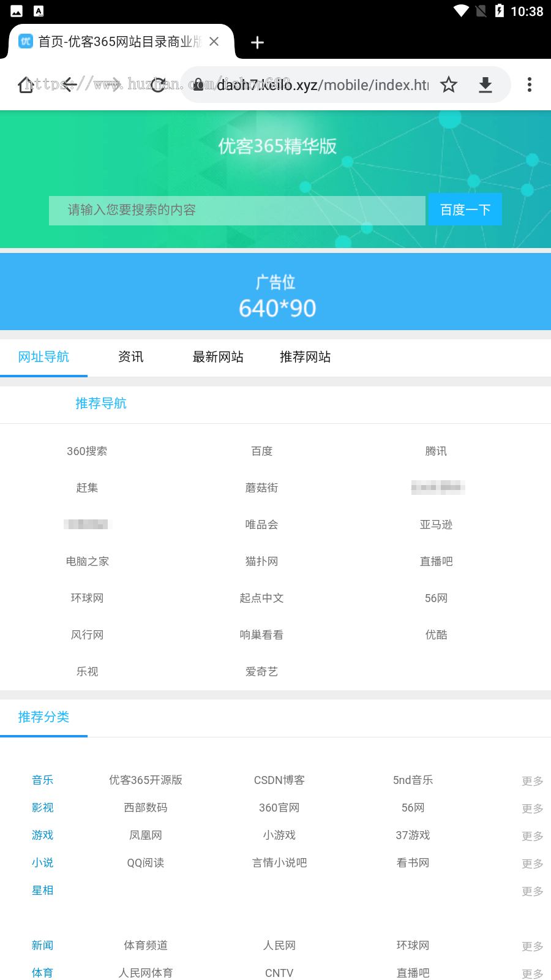Image resolution: width=551 pixels, height=980 pixels.
Task: Open the 爱奇艺 link
Action: [x=262, y=672]
